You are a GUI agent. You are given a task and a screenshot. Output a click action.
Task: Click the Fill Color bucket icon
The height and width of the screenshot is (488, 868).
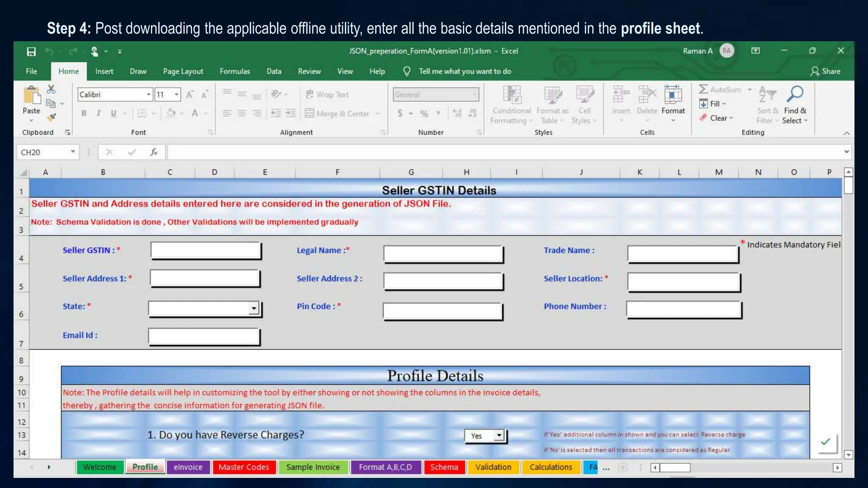171,113
